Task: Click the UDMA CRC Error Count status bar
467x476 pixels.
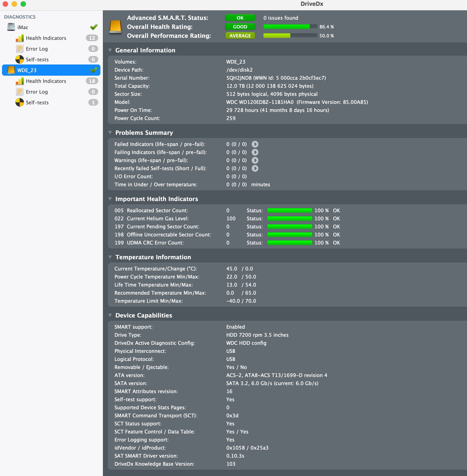Action: pyautogui.click(x=290, y=242)
